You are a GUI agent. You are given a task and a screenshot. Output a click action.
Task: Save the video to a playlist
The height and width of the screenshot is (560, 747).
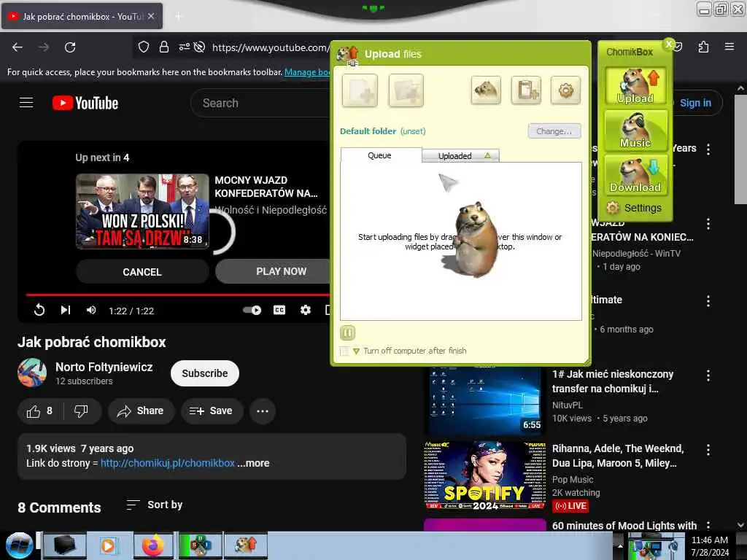[211, 411]
